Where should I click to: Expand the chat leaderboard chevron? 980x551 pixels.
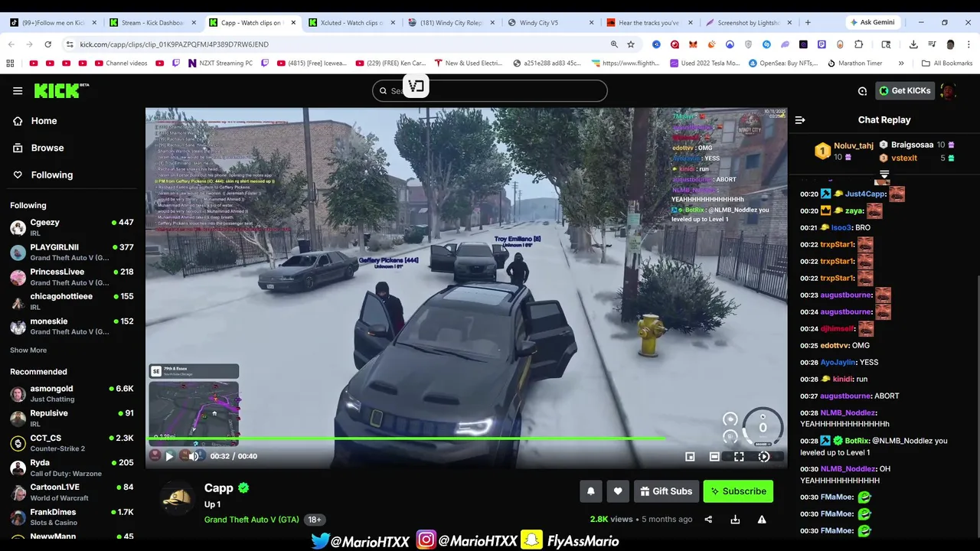[x=884, y=174]
